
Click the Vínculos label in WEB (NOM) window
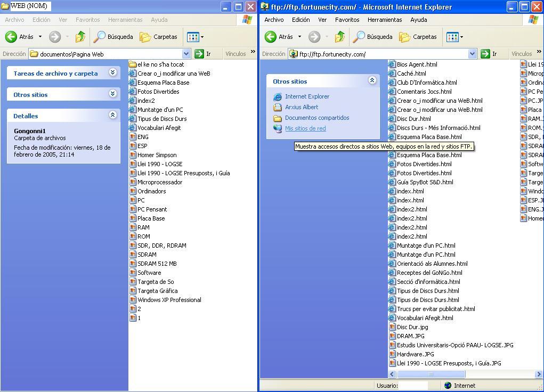coord(236,54)
